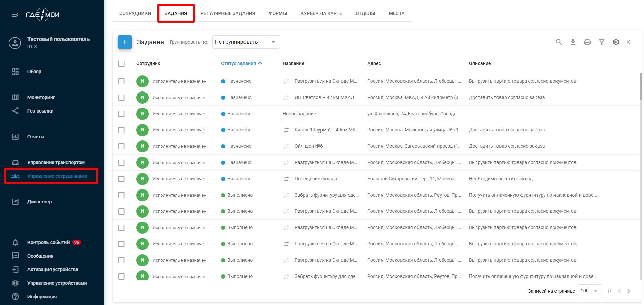
Task: Download the tasks list via download icon
Action: pos(573,42)
